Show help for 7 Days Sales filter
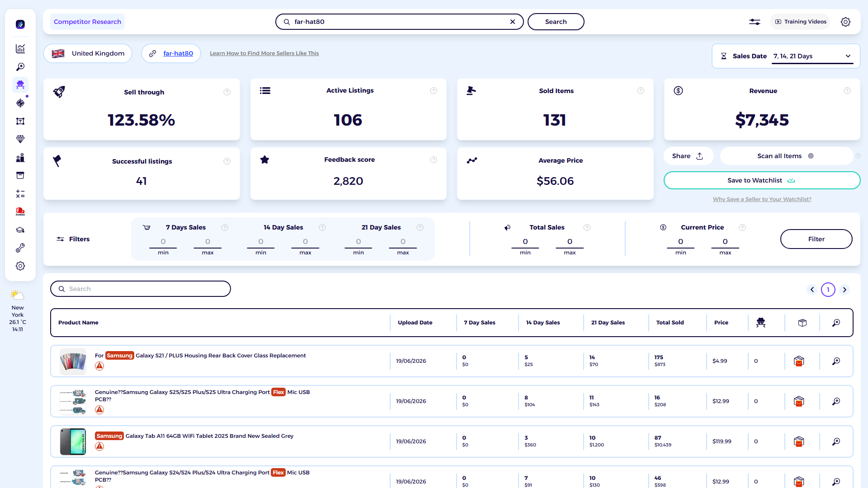Image resolution: width=868 pixels, height=488 pixels. pyautogui.click(x=225, y=228)
